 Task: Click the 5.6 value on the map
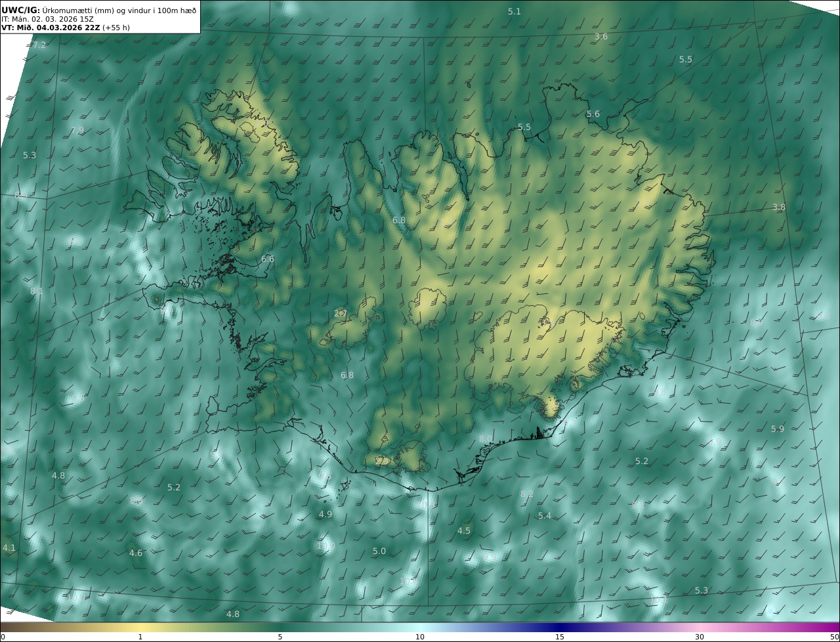pyautogui.click(x=593, y=114)
